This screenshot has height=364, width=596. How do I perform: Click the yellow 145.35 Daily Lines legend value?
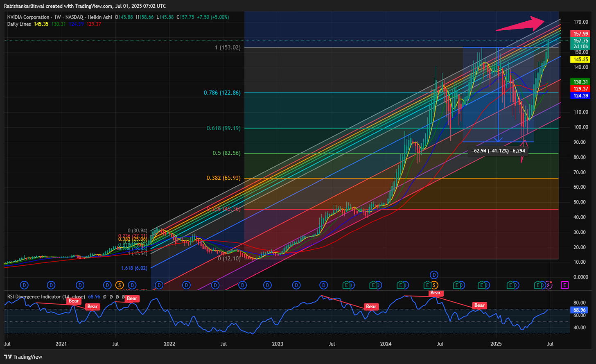click(41, 24)
